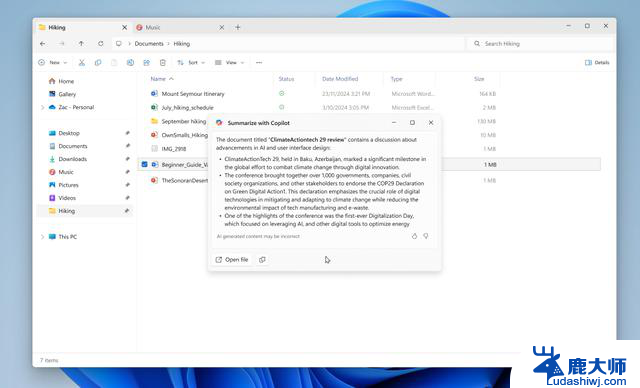Viewport: 640px width, 388px height.
Task: Click Documents in the address breadcrumb
Action: coord(149,44)
